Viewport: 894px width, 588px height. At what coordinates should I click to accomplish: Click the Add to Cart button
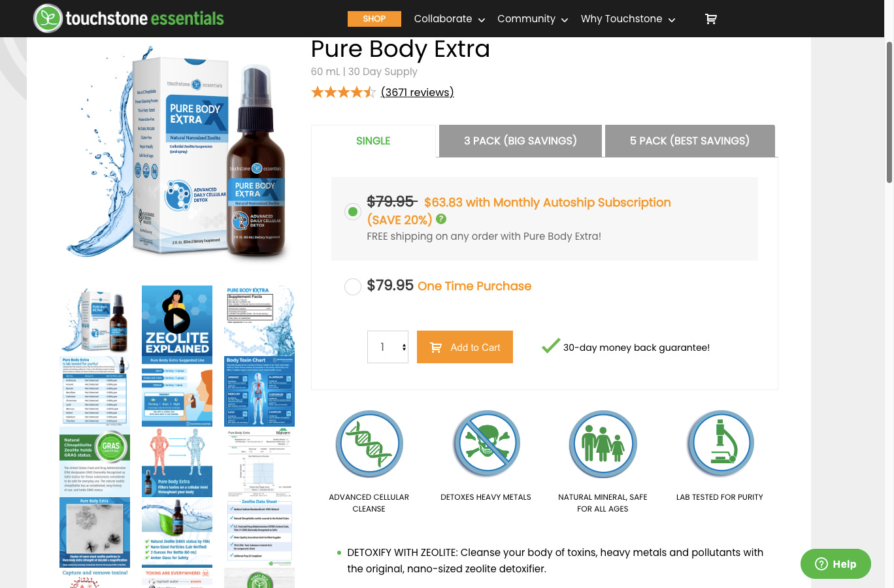click(465, 347)
